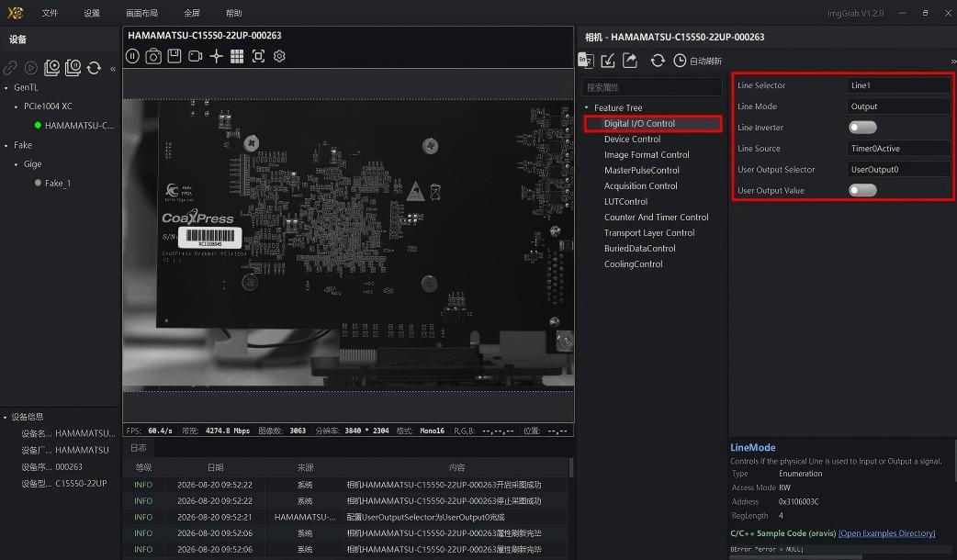
Task: Click the single start acquisition icon in the device panel
Action: (x=31, y=68)
